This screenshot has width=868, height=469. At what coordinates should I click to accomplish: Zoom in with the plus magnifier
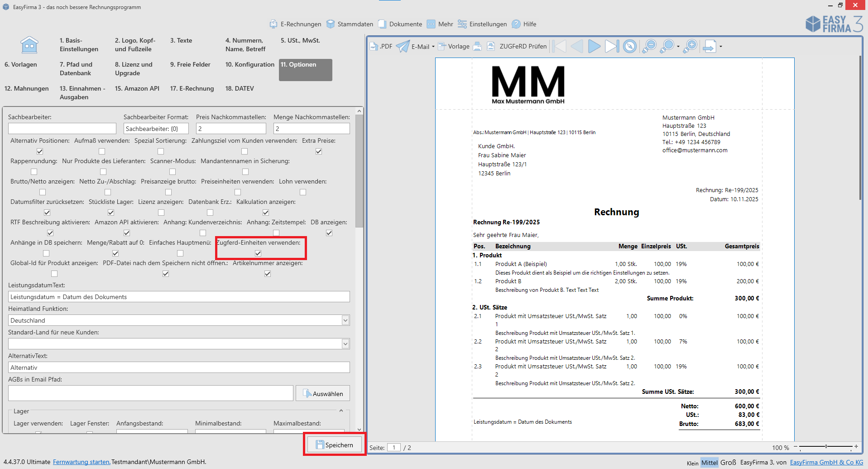pyautogui.click(x=691, y=46)
